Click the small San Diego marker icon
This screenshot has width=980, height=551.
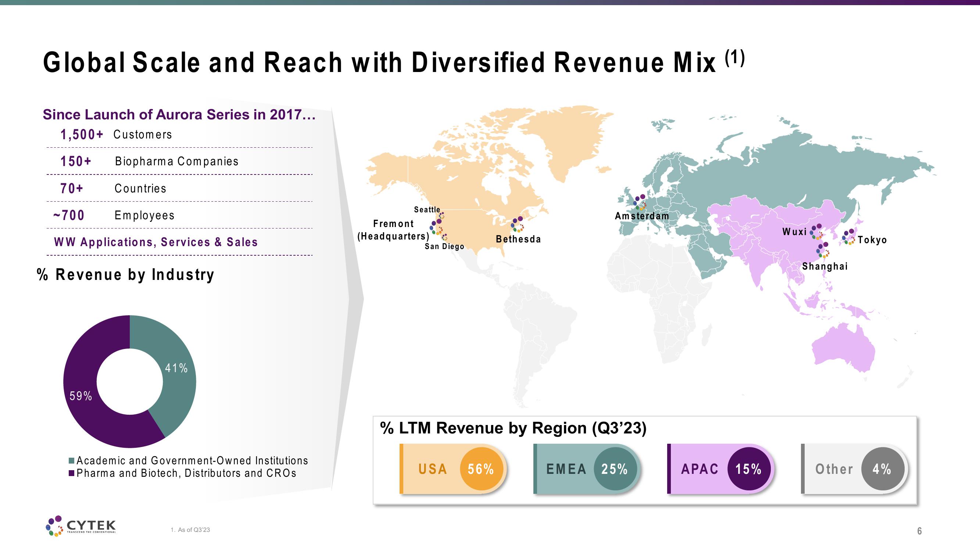click(x=444, y=237)
